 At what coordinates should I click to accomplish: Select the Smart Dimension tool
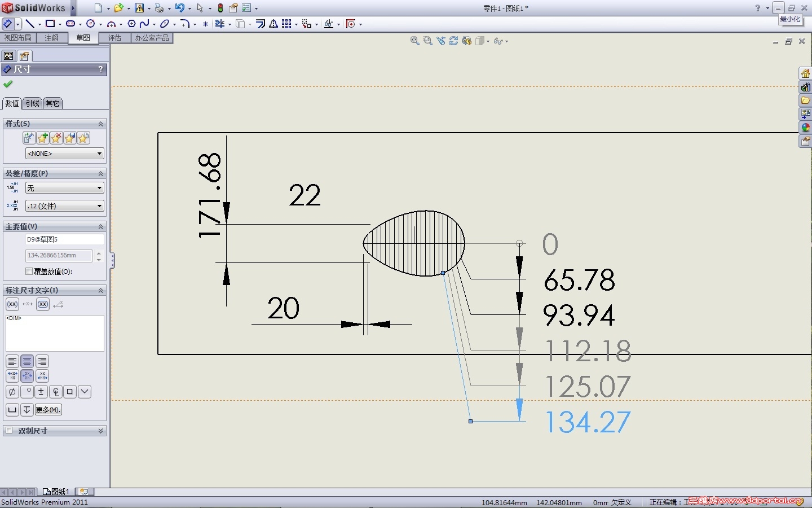coord(7,24)
